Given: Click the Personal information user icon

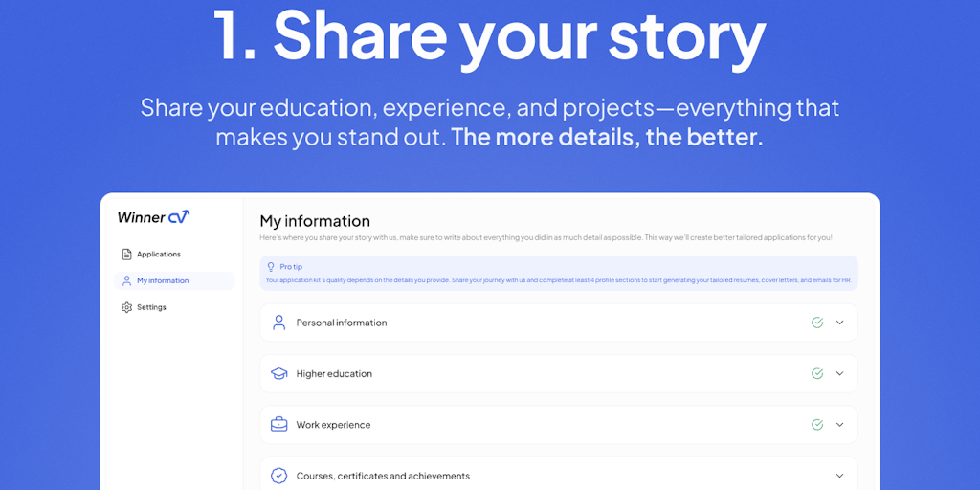Looking at the screenshot, I should tap(279, 323).
